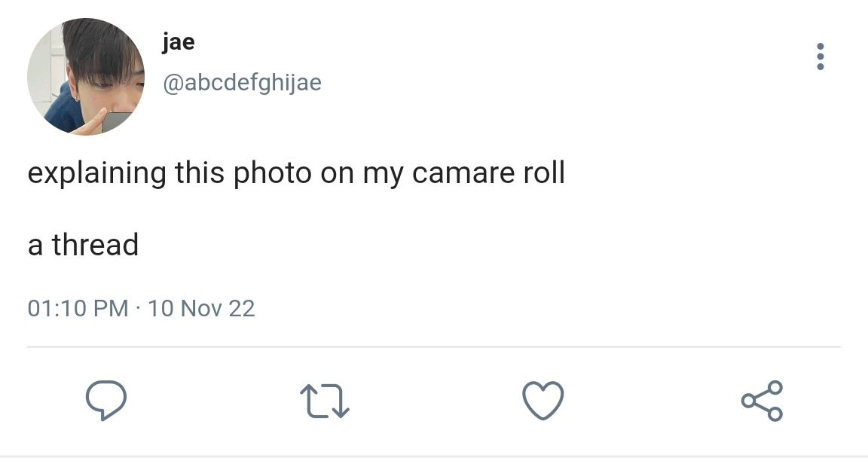Click the word 'thread' in second line
The height and width of the screenshot is (470, 868).
(95, 246)
